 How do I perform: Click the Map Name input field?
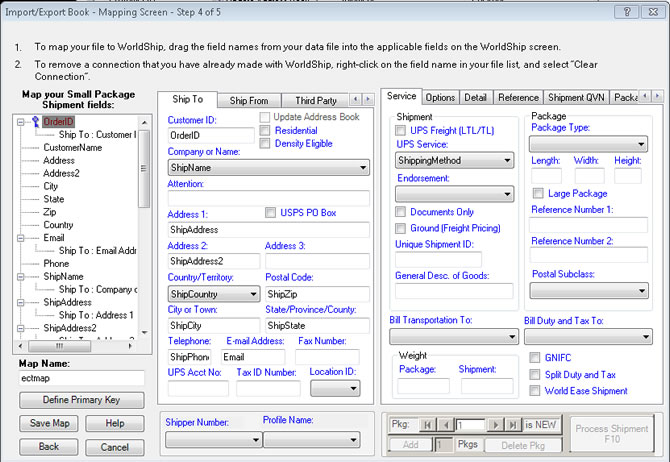click(83, 378)
